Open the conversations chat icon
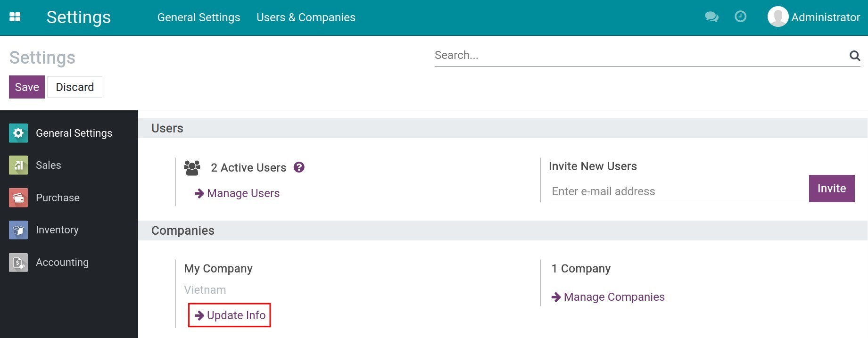 tap(711, 17)
